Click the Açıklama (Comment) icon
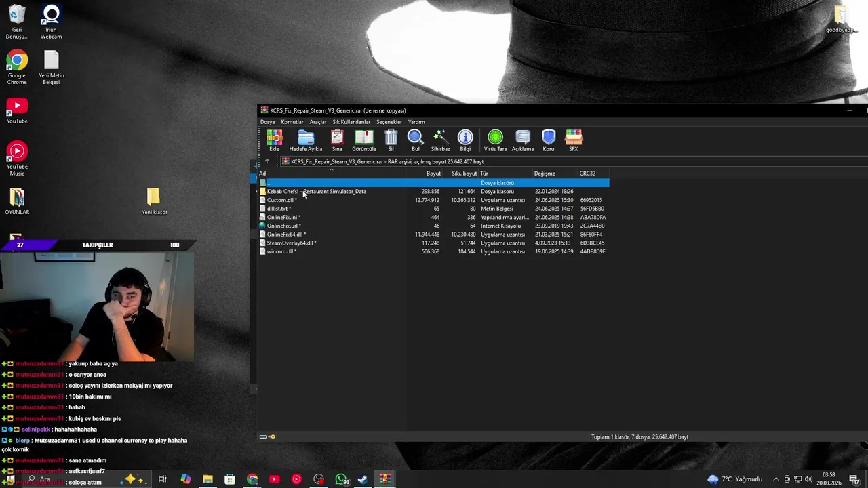 (x=523, y=140)
